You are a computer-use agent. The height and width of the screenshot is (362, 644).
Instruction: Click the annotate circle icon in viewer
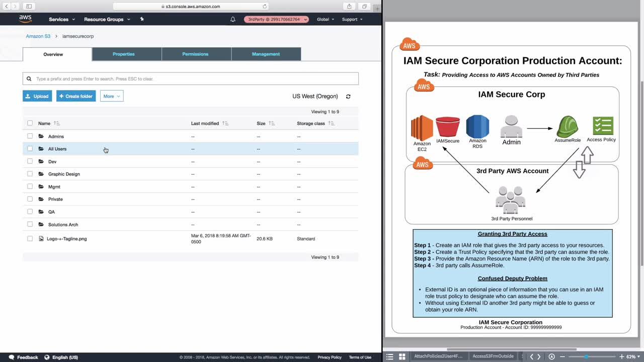551,356
